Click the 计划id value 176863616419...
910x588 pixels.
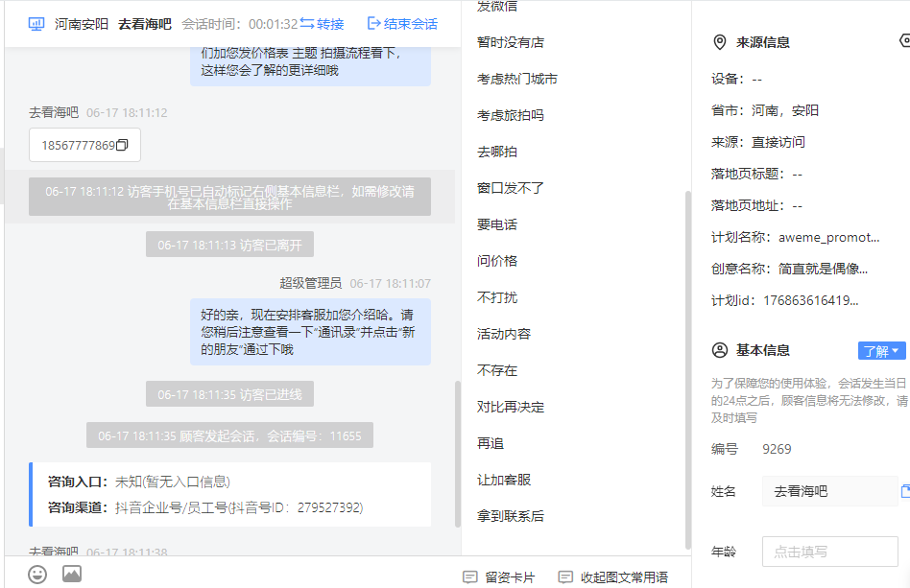pos(811,300)
